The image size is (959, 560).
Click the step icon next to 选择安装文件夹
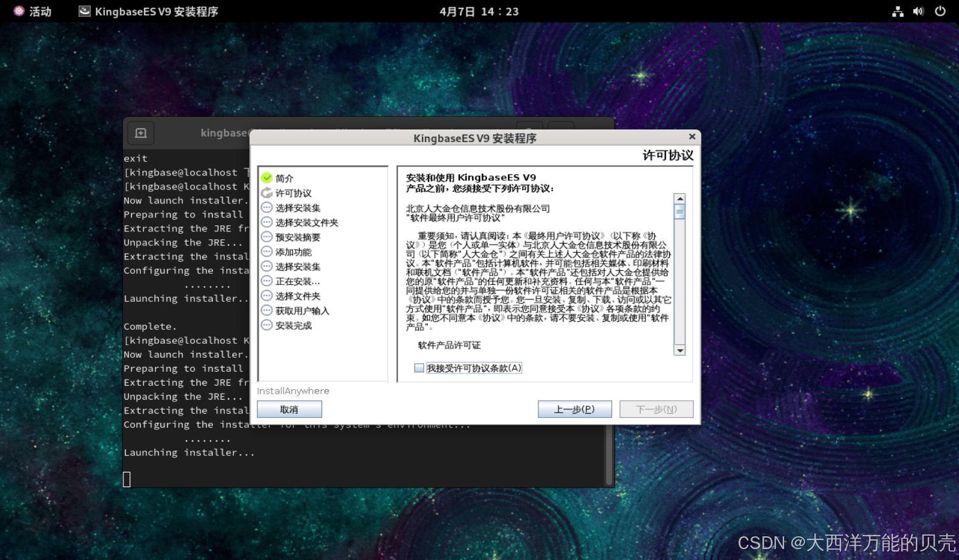267,222
